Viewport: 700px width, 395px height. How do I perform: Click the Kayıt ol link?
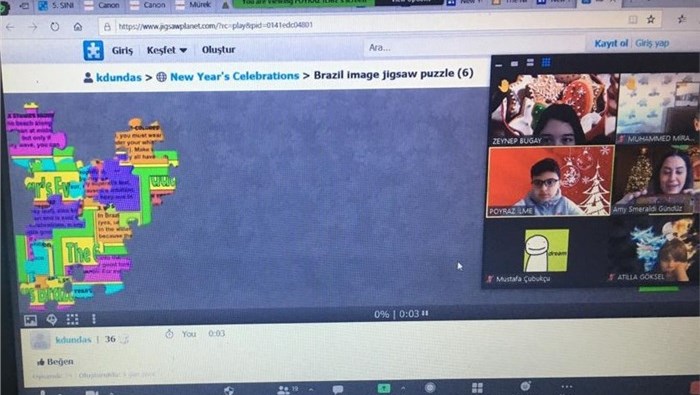[x=611, y=43]
